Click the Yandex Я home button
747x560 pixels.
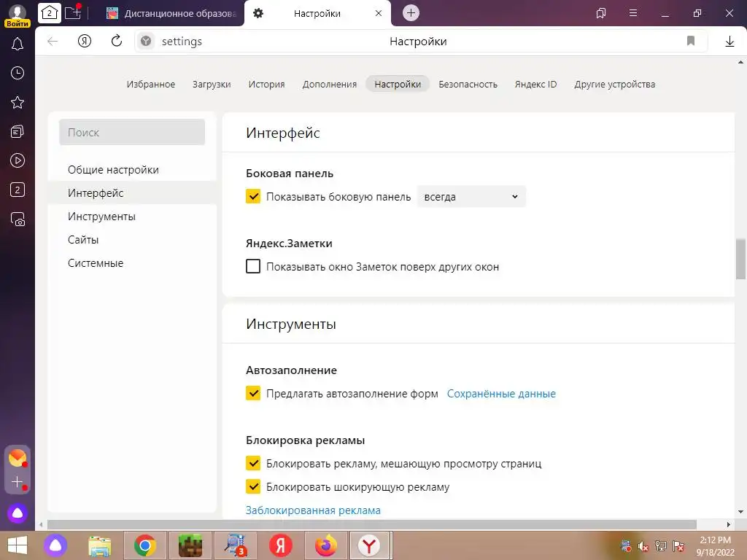(x=85, y=42)
